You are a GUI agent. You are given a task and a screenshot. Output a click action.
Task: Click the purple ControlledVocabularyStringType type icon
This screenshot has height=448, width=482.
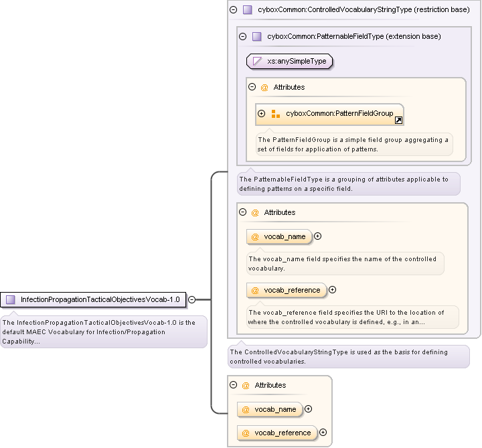point(247,10)
